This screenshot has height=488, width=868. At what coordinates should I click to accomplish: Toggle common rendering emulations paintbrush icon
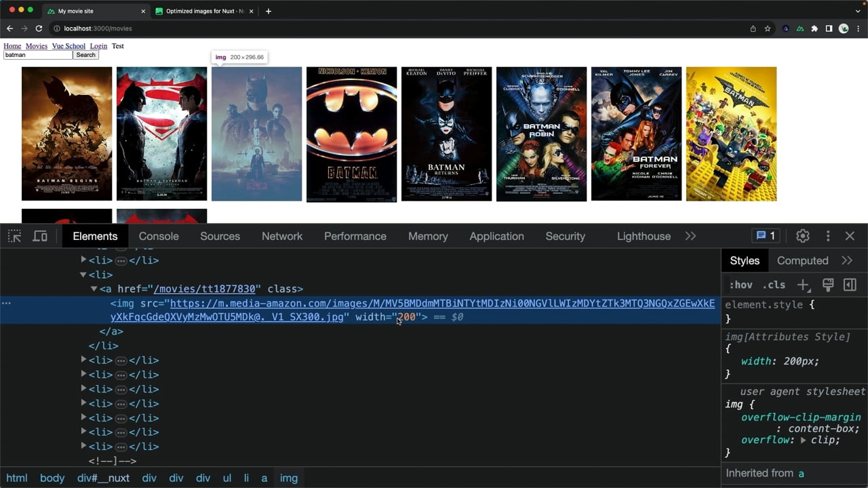(827, 285)
